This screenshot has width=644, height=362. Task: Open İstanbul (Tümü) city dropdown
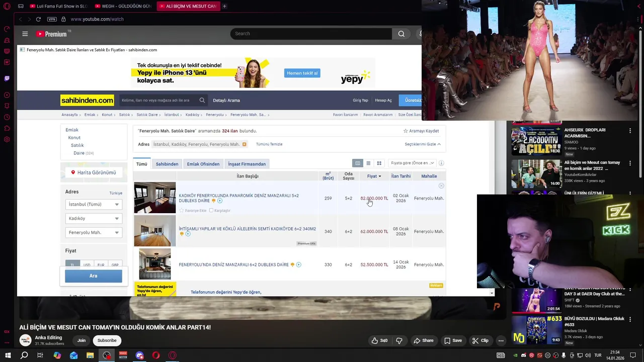[x=94, y=204]
